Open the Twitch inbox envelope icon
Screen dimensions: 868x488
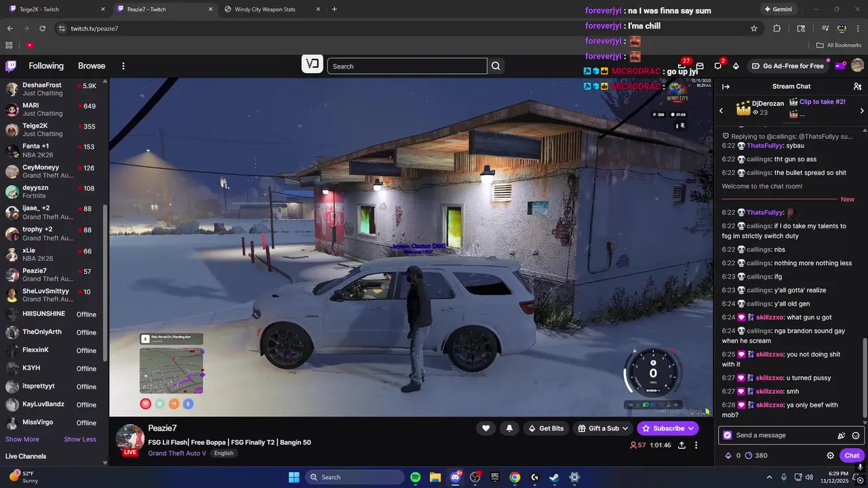(700, 66)
